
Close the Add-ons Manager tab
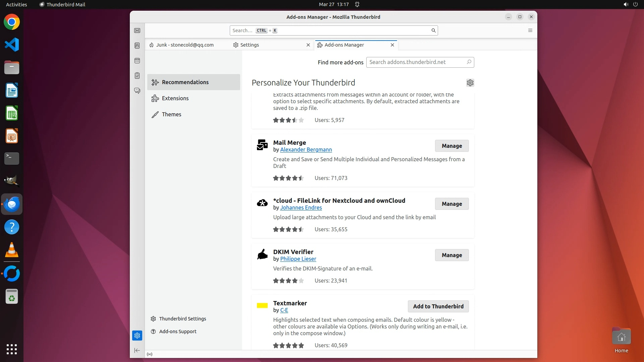tap(392, 45)
